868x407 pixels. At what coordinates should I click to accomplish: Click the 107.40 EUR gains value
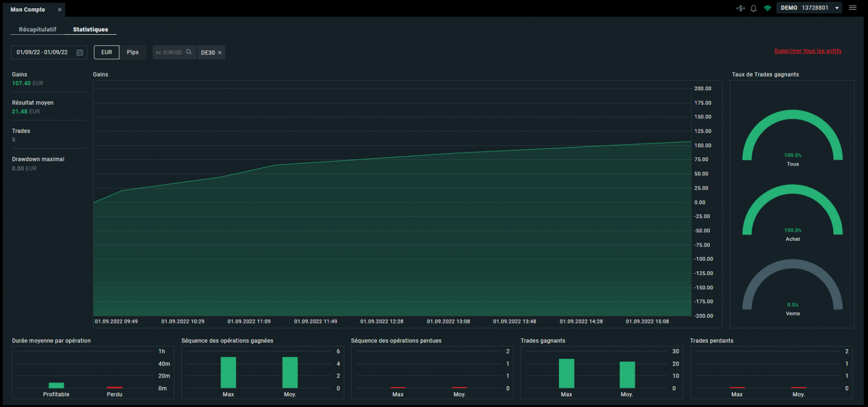click(x=27, y=84)
